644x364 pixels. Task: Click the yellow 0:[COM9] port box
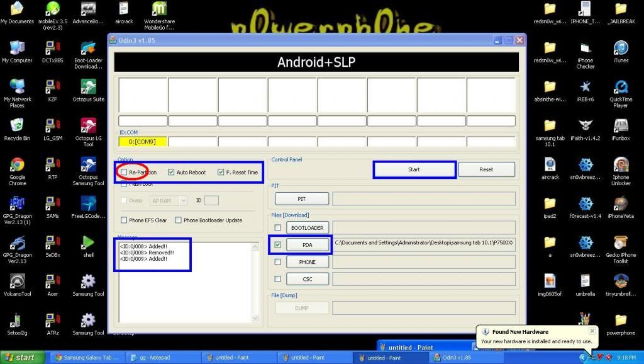point(143,142)
